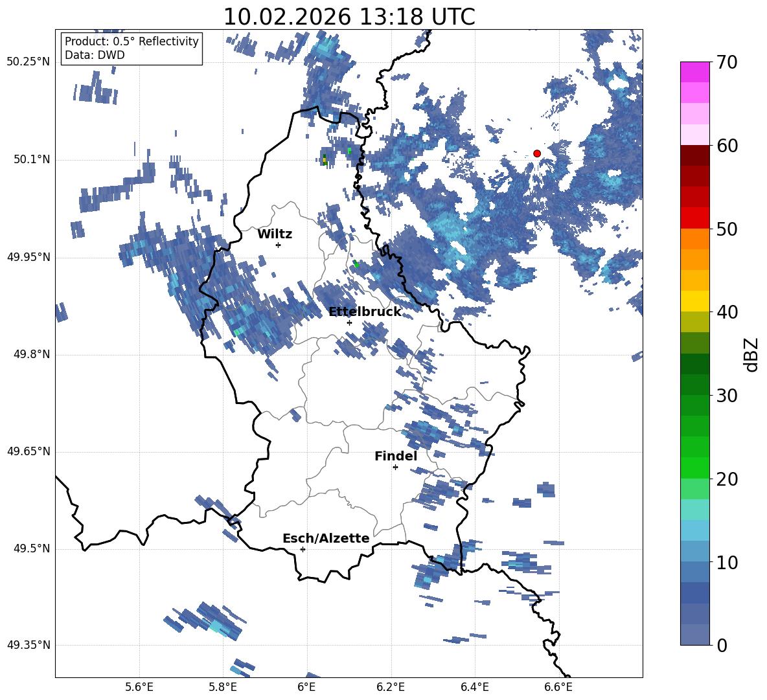Click the Findel location cross marker

[395, 468]
